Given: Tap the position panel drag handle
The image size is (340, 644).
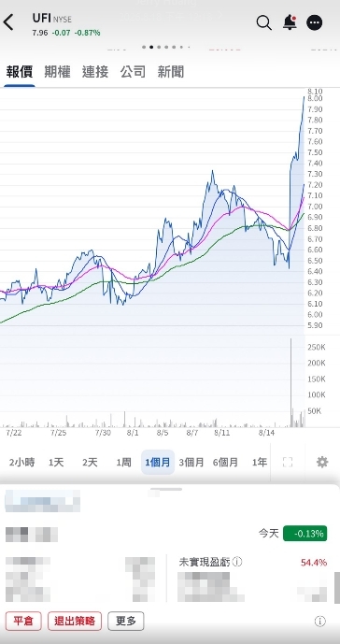Looking at the screenshot, I should point(166,489).
